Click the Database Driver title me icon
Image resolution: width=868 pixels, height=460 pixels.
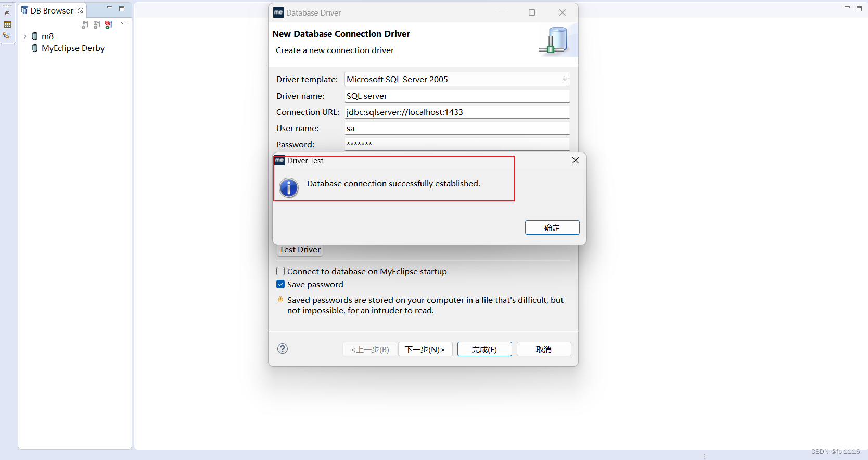click(x=278, y=12)
